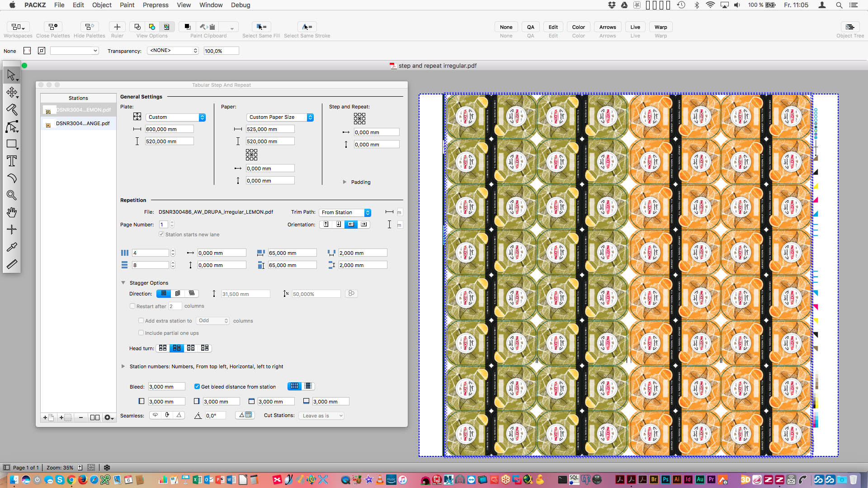Click the Bleed 3,000 mm field
The image size is (868, 488).
(x=166, y=387)
